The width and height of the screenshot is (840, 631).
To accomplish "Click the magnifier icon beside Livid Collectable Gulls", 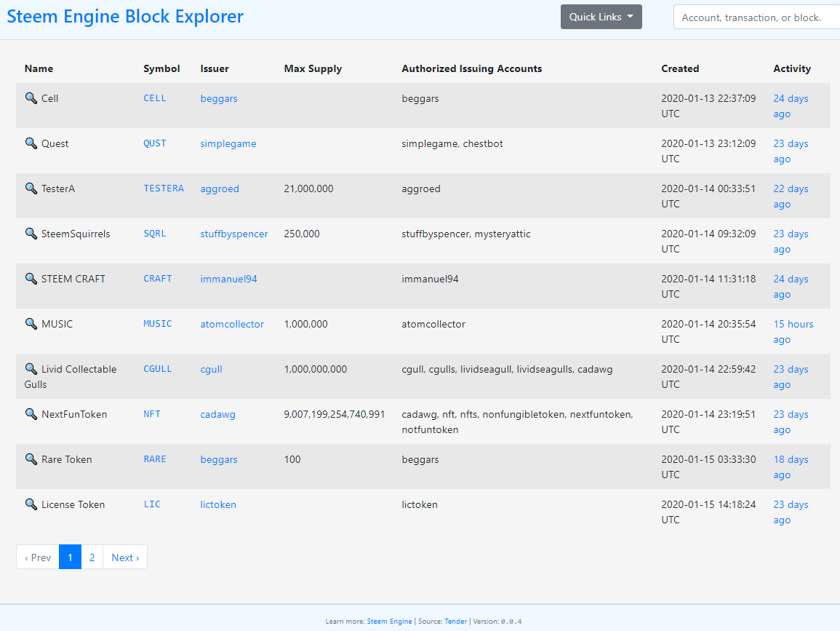I will 31,368.
